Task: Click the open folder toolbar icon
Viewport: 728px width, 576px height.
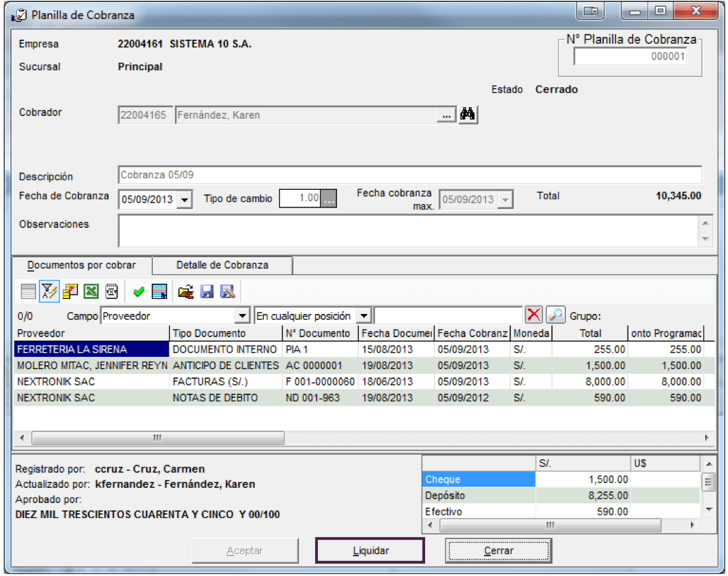Action: click(186, 291)
